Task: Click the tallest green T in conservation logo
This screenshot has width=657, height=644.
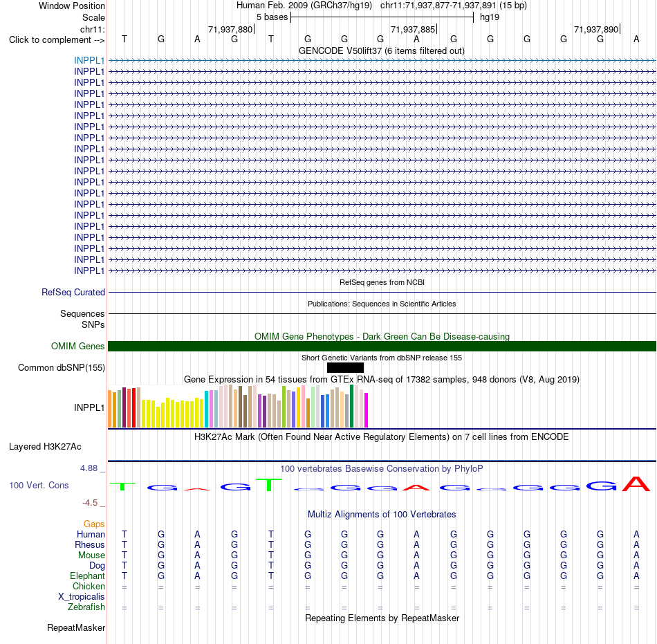Action: pos(269,485)
